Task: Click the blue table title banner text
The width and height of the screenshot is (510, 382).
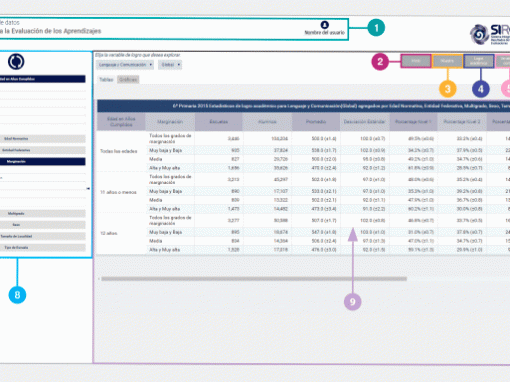Action: [341, 106]
